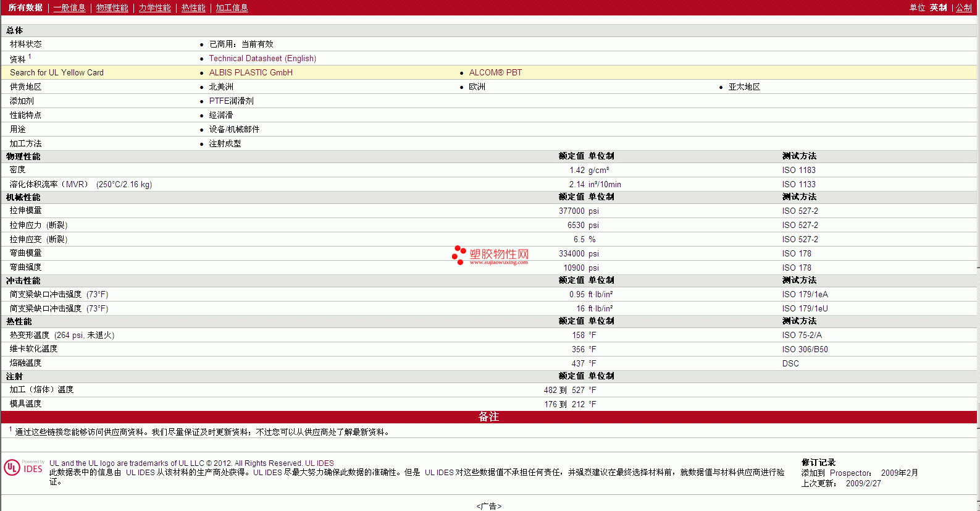Screen dimensions: 980x511
Task: Click the 热变形温度 row label
Action: click(x=62, y=335)
